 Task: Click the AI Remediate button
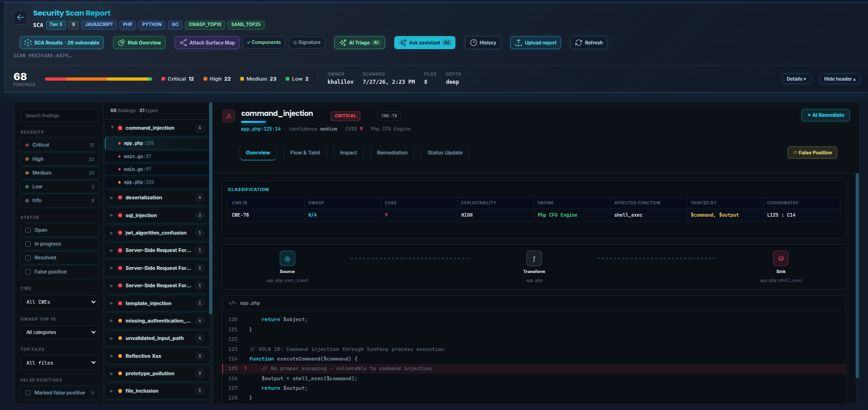[x=825, y=115]
